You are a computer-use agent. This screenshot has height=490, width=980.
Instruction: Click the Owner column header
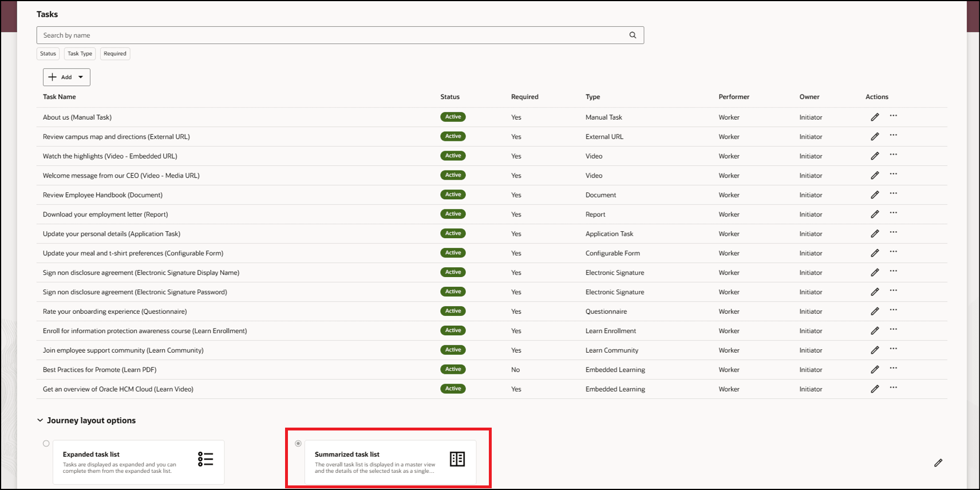pyautogui.click(x=809, y=97)
